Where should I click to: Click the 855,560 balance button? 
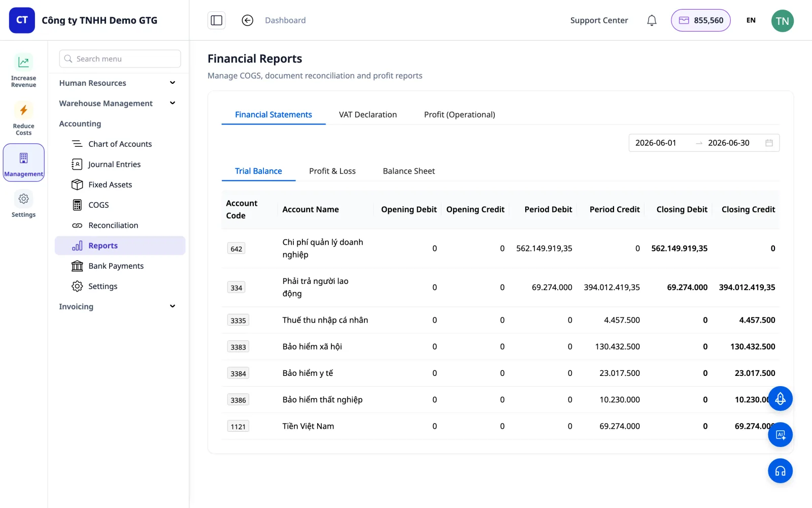pos(700,20)
